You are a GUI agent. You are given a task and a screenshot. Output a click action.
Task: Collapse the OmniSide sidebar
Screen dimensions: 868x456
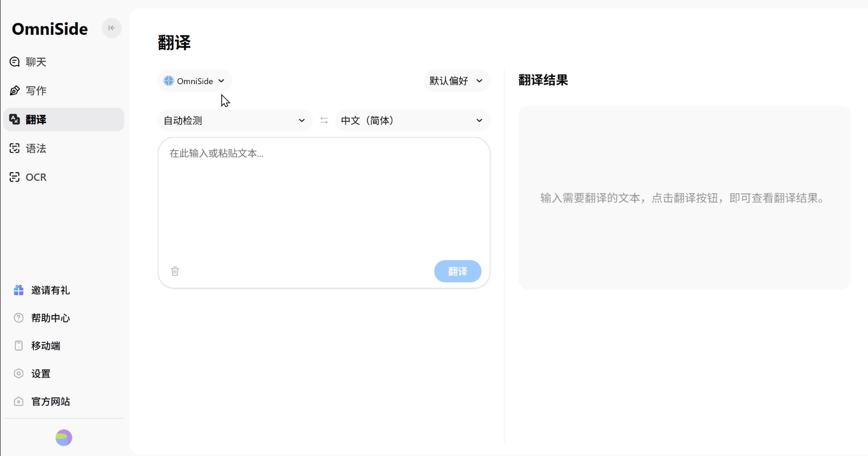coord(112,28)
